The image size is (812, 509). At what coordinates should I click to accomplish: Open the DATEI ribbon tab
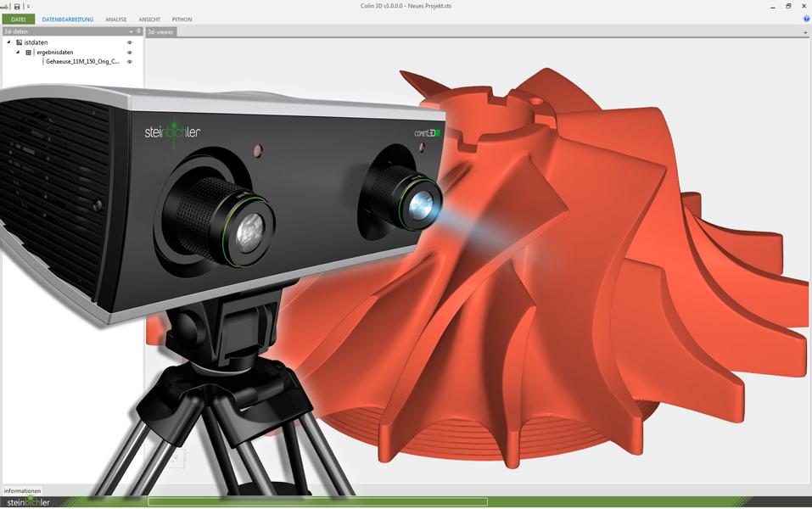tap(18, 20)
